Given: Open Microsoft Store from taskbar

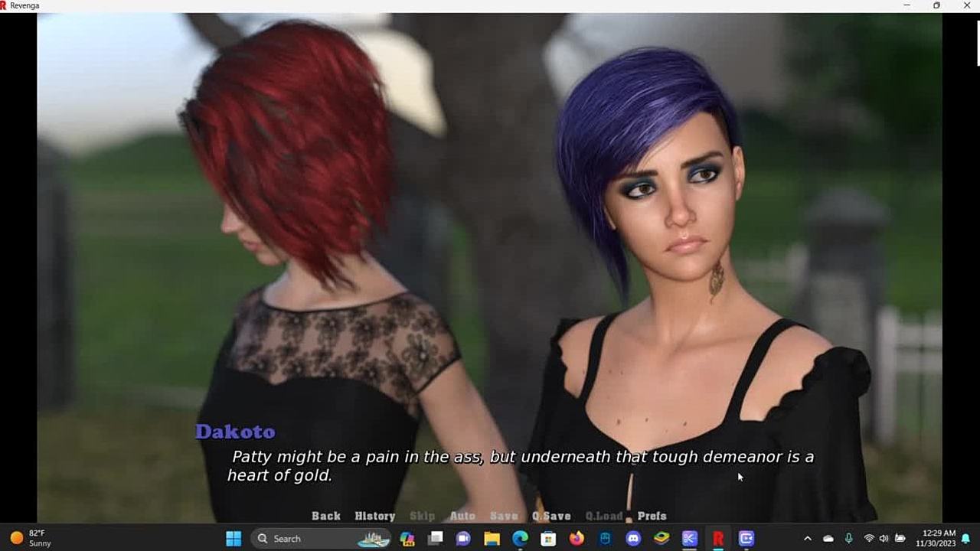Looking at the screenshot, I should pyautogui.click(x=548, y=539).
